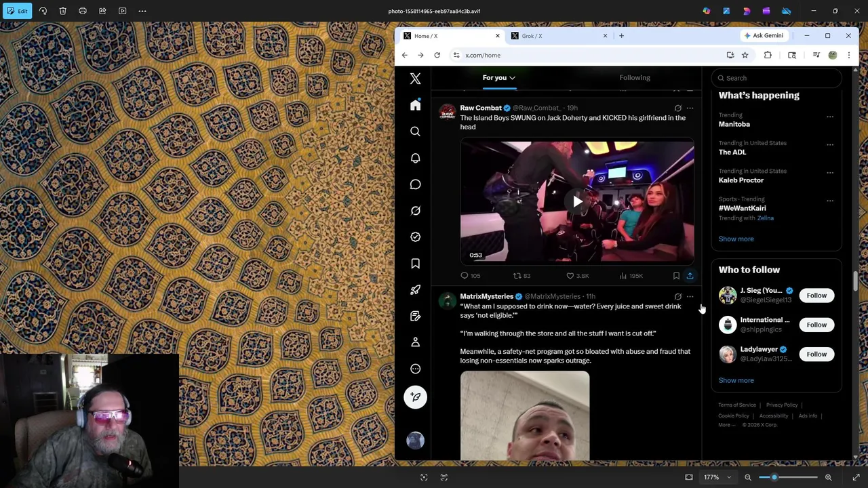The image size is (868, 488).
Task: Open more options for Manitoba trend
Action: [830, 117]
